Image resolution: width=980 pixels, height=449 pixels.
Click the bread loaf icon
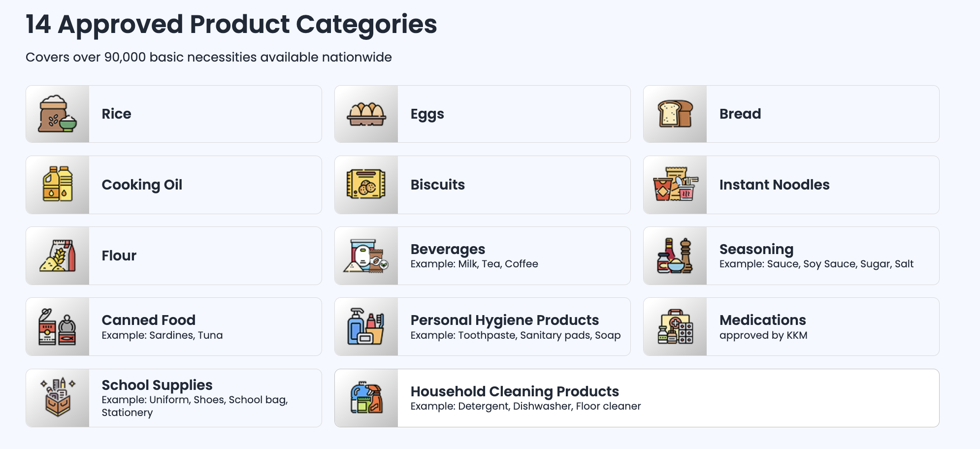click(x=675, y=114)
